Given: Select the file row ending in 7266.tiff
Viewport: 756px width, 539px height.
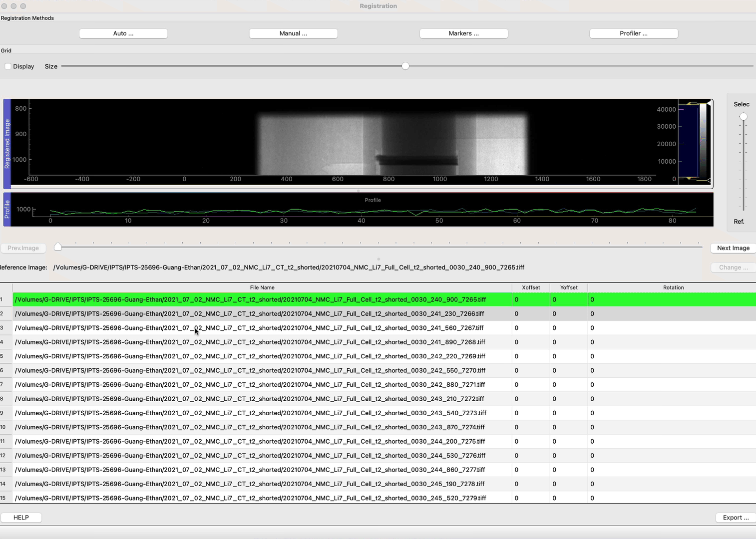Looking at the screenshot, I should coord(250,313).
